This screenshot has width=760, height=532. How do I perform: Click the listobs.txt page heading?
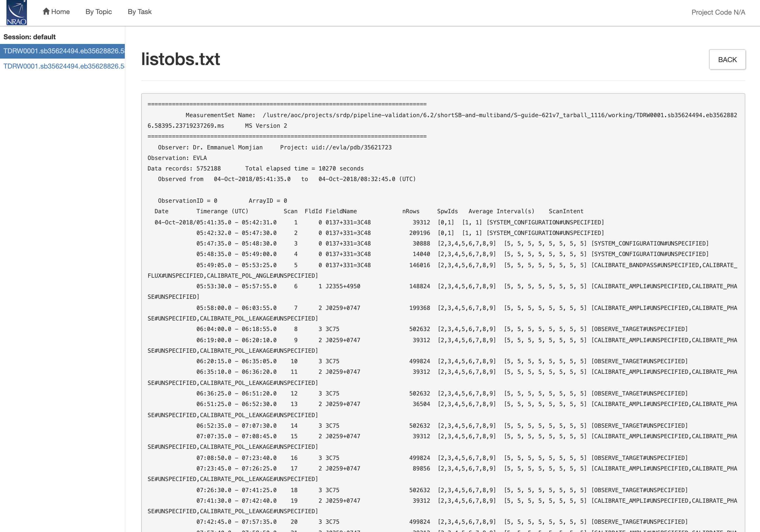[x=180, y=59]
